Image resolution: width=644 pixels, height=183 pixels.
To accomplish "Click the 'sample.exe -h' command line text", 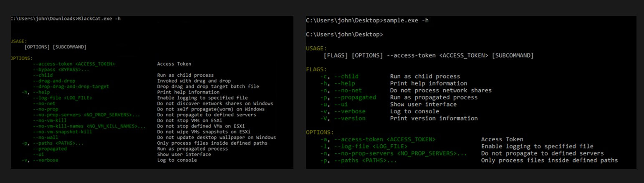I will coord(406,20).
